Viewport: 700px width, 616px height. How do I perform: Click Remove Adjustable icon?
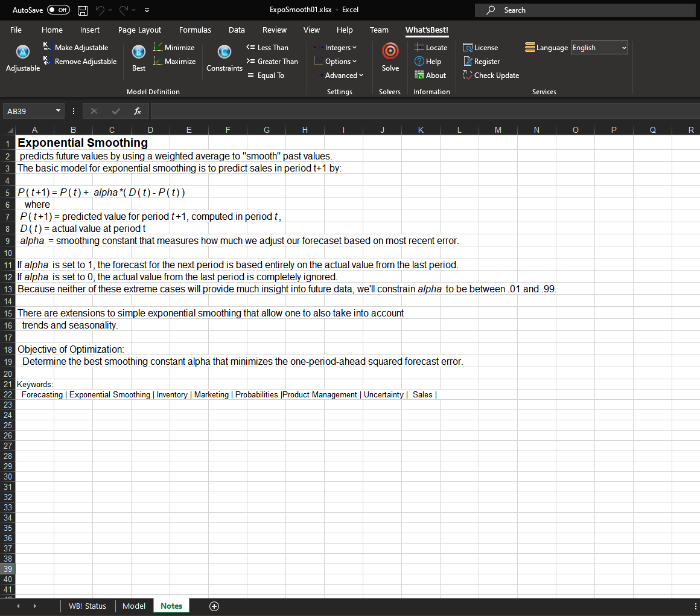[48, 60]
